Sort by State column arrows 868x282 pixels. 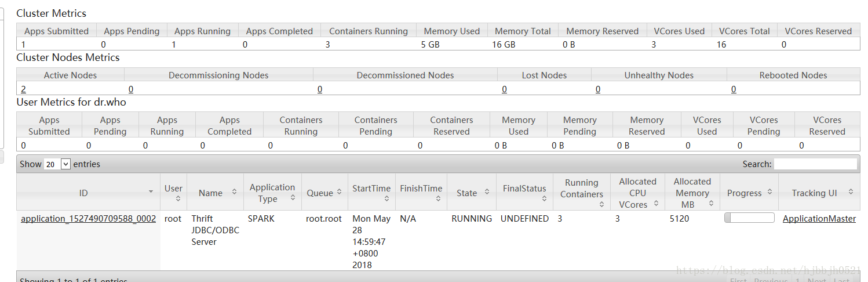487,192
